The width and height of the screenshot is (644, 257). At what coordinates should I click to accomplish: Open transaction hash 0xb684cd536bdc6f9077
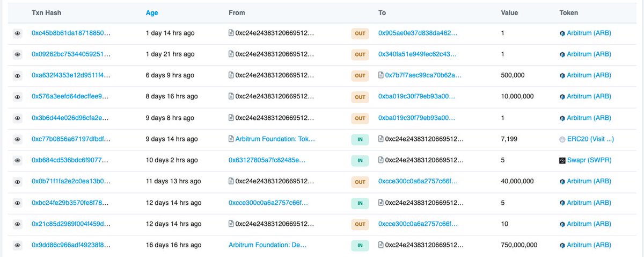(x=71, y=160)
